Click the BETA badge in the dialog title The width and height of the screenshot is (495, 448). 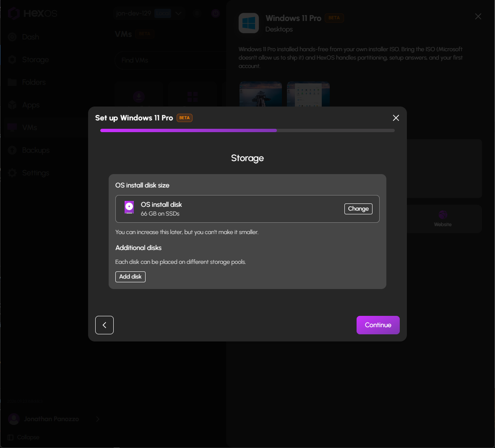[x=184, y=118]
